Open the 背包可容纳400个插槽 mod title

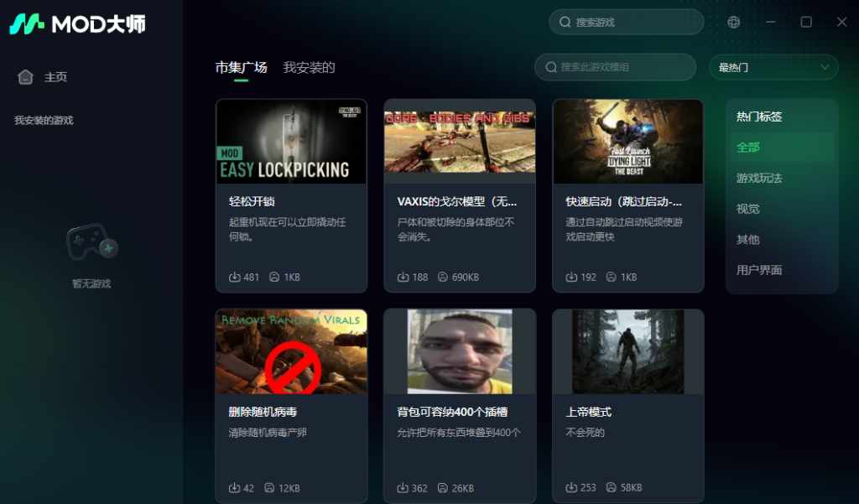452,412
